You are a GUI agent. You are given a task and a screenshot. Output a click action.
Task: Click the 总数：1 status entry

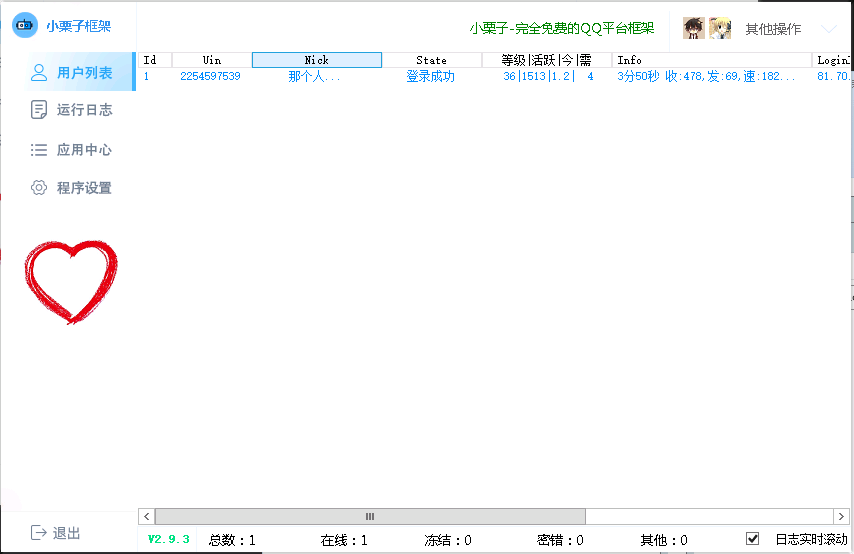click(232, 540)
